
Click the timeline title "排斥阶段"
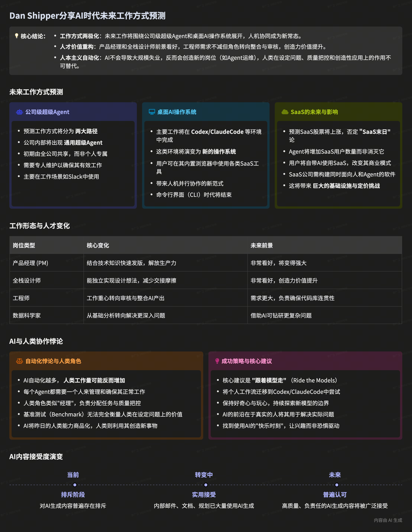tap(73, 495)
